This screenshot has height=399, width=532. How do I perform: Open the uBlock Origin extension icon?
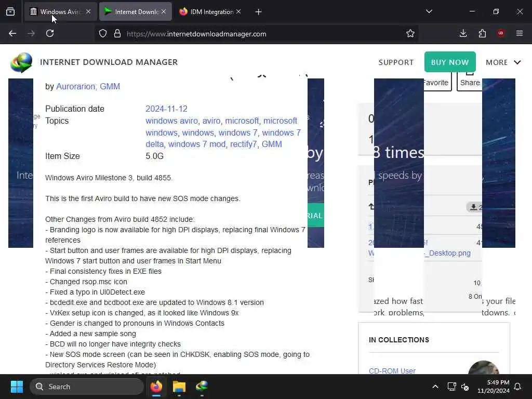coord(501,33)
